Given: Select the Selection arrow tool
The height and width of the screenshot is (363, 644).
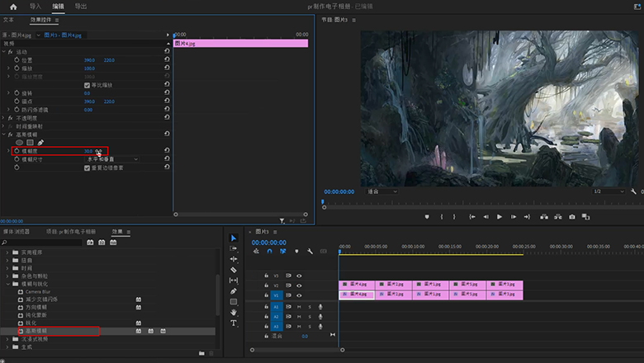Looking at the screenshot, I should pyautogui.click(x=234, y=238).
